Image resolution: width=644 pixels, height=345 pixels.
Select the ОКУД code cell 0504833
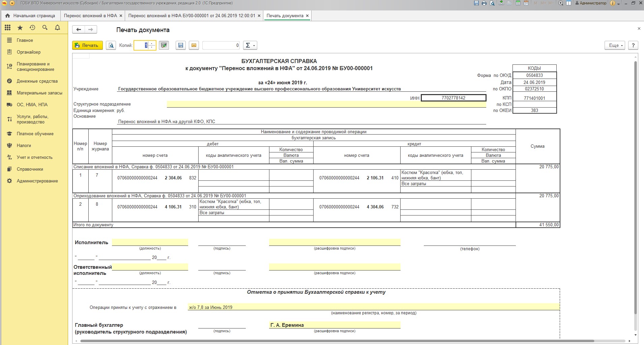point(534,75)
